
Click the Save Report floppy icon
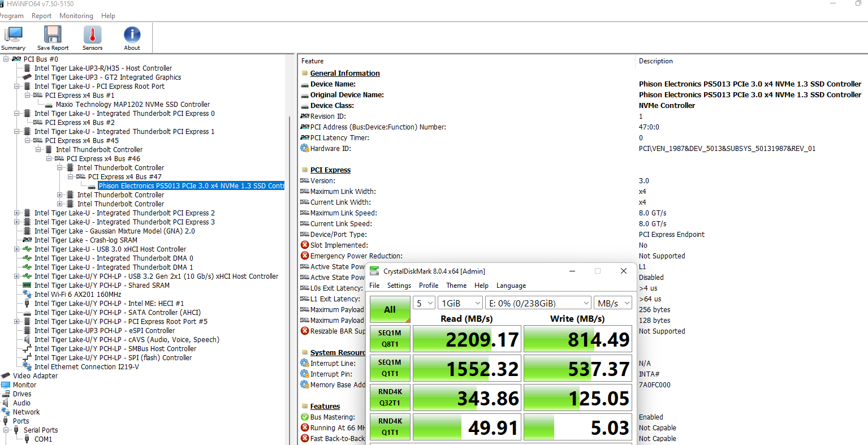pyautogui.click(x=53, y=35)
